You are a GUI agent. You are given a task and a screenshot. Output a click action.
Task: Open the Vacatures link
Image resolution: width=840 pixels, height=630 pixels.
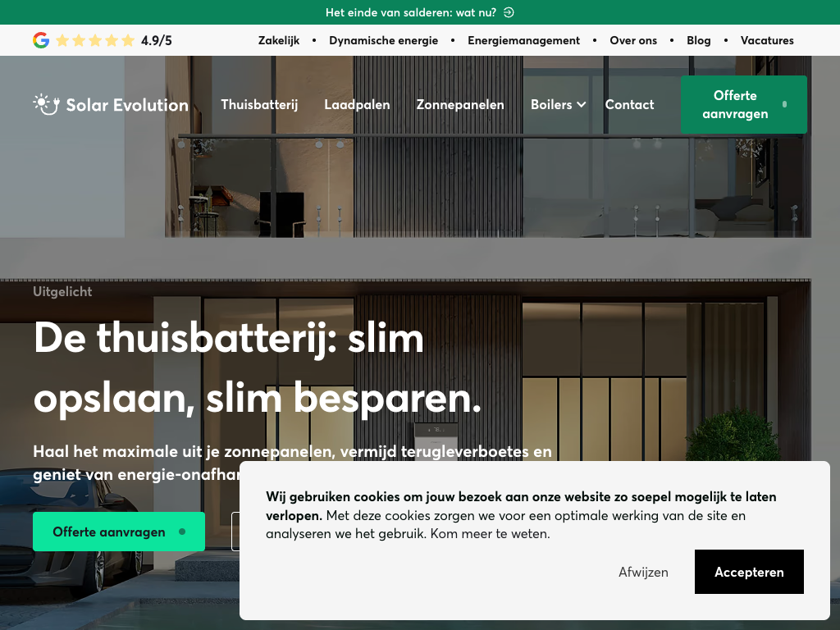click(x=767, y=40)
